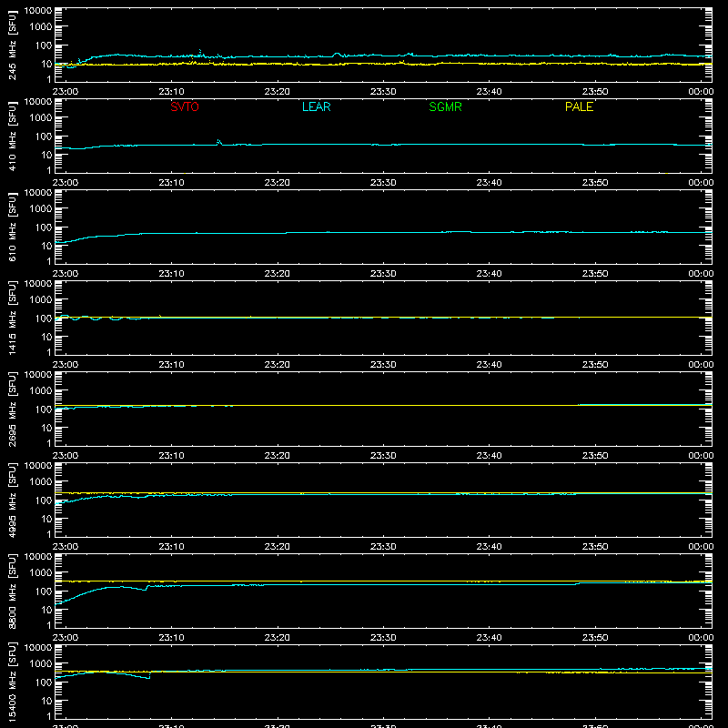Select the '15400 MHz [SFU]' axis title
Viewport: 728px width, 728px height.
[12, 682]
